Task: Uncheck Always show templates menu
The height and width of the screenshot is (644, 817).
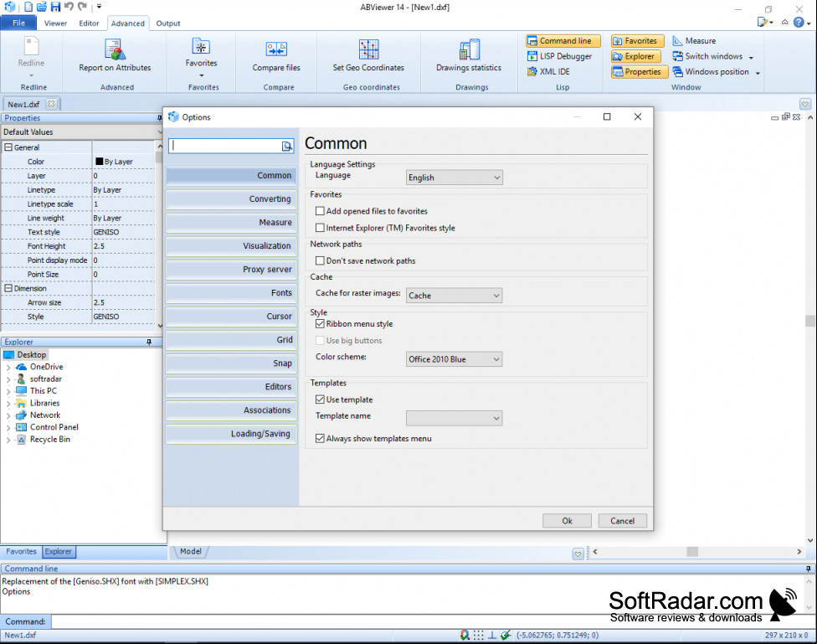Action: point(320,439)
